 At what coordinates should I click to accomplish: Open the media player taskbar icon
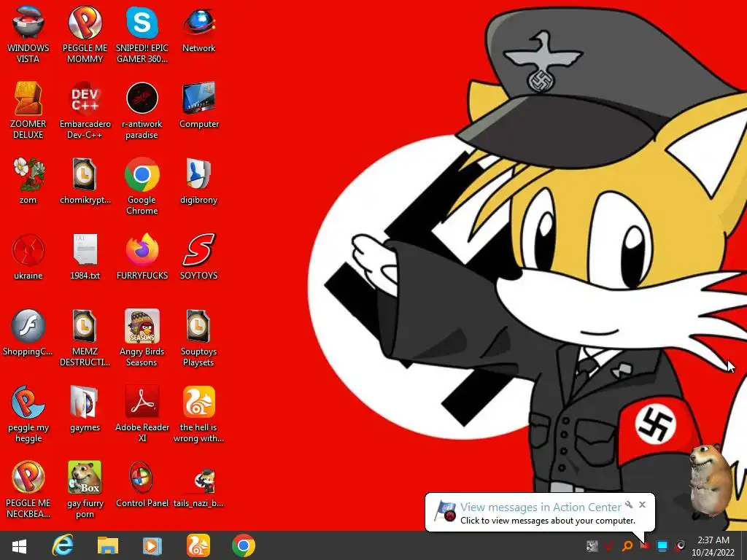click(152, 545)
